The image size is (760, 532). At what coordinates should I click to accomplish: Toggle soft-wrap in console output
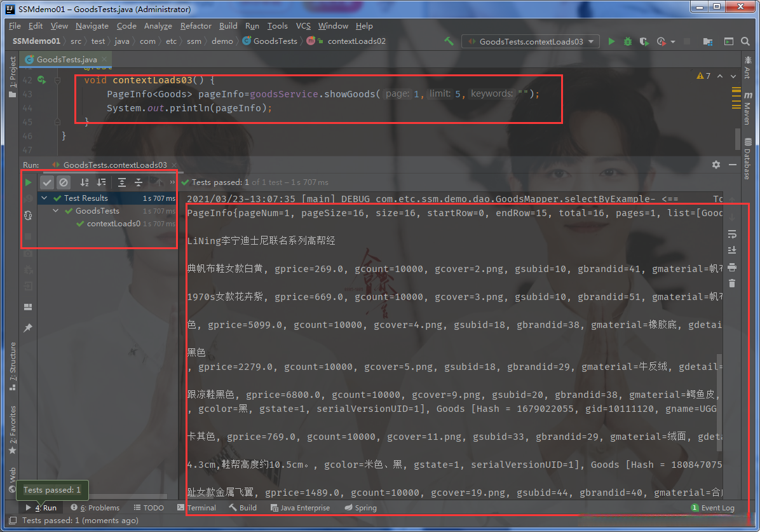point(732,235)
